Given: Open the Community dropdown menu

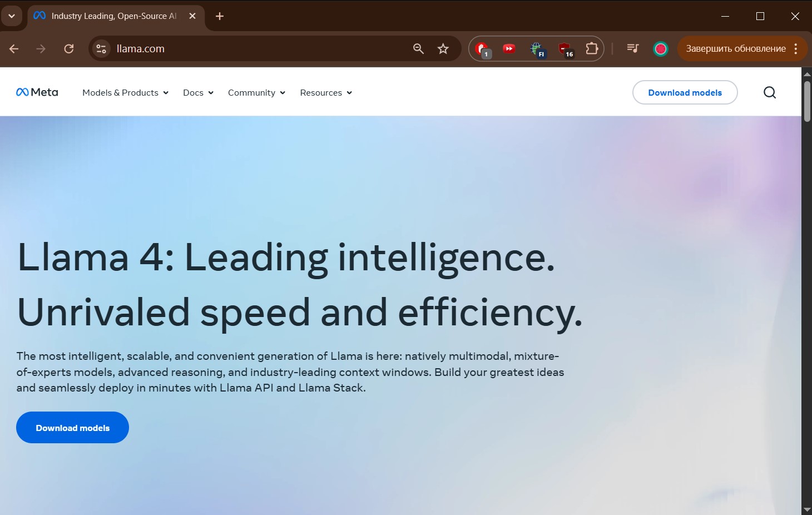Looking at the screenshot, I should click(x=256, y=93).
